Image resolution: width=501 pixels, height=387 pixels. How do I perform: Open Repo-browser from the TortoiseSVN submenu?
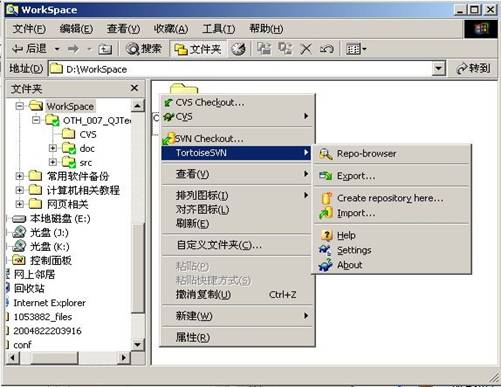point(392,154)
